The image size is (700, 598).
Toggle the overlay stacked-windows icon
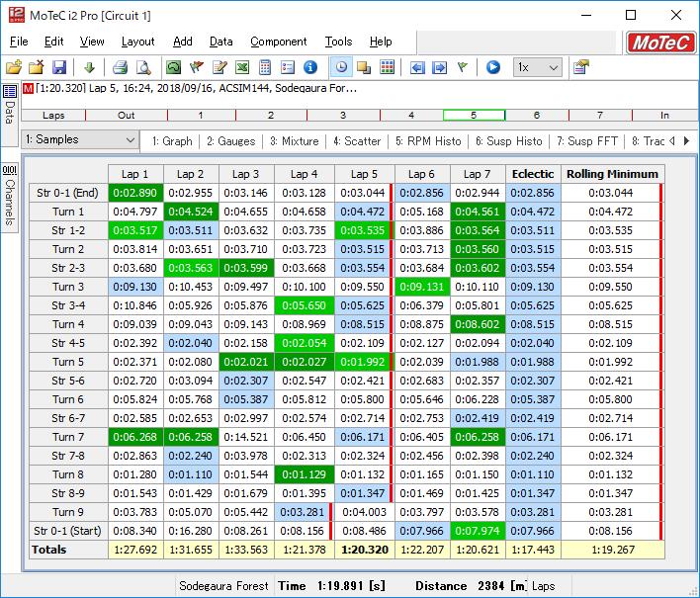(x=364, y=67)
